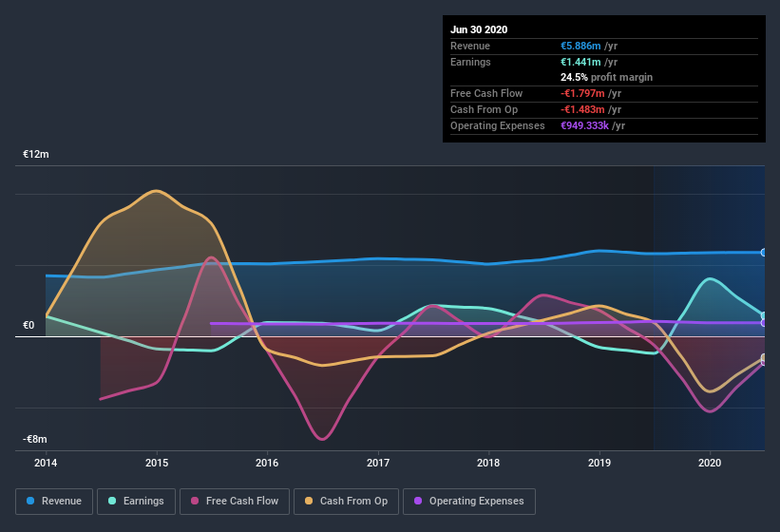Click the Cash From Op legend button
Image resolution: width=780 pixels, height=532 pixels.
(x=348, y=501)
